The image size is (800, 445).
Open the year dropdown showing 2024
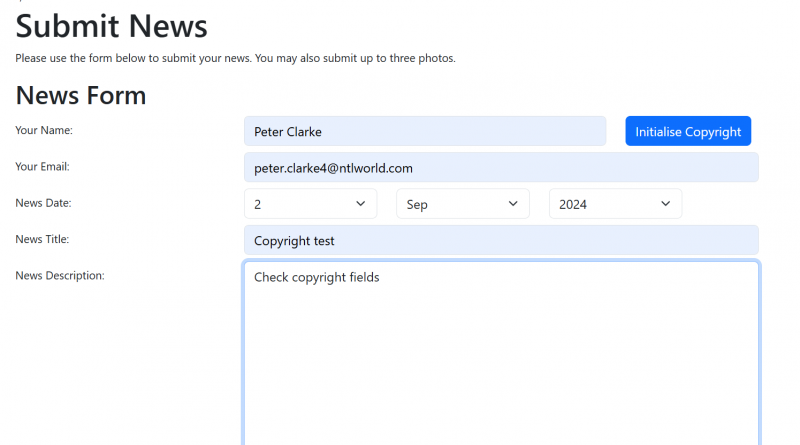click(615, 204)
